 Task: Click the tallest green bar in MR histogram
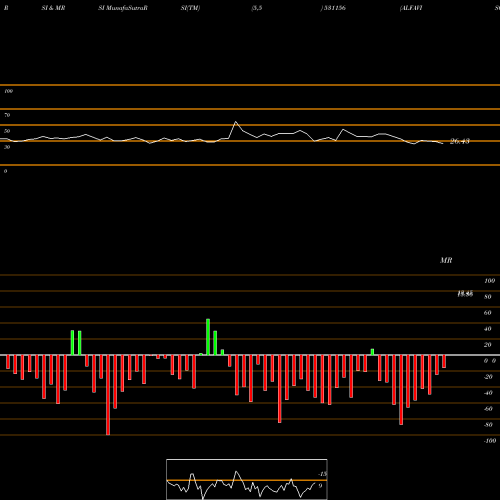pos(208,337)
